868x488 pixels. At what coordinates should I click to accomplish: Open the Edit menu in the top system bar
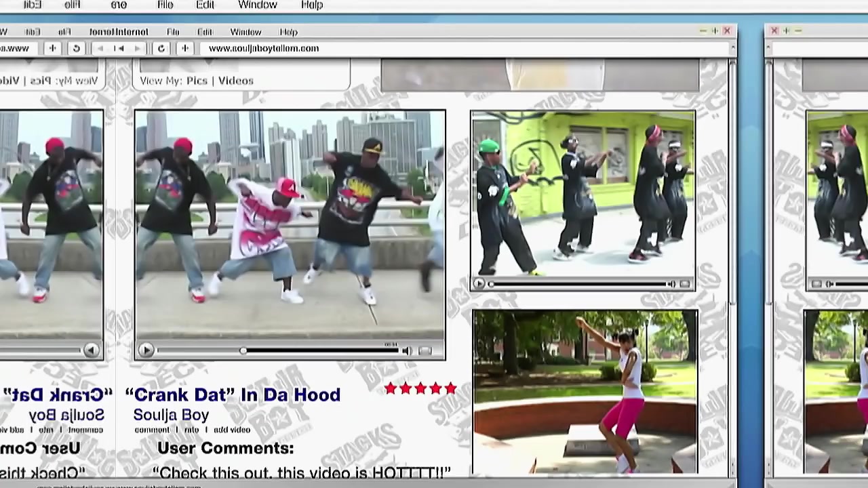coord(205,5)
